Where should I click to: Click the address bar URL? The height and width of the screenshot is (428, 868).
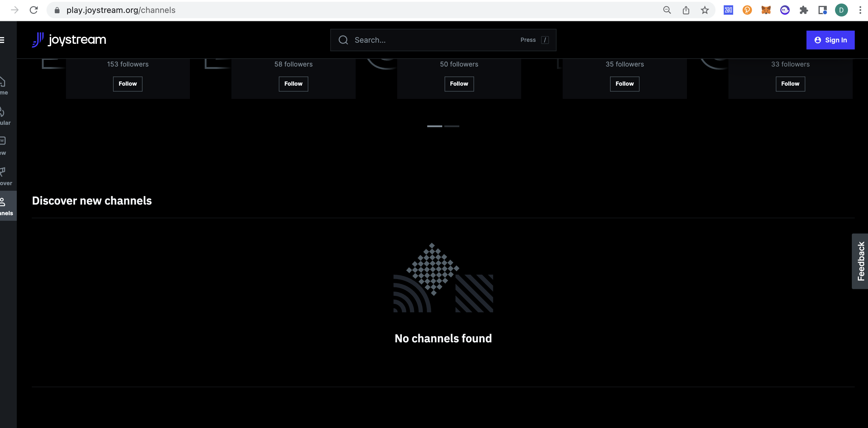121,10
